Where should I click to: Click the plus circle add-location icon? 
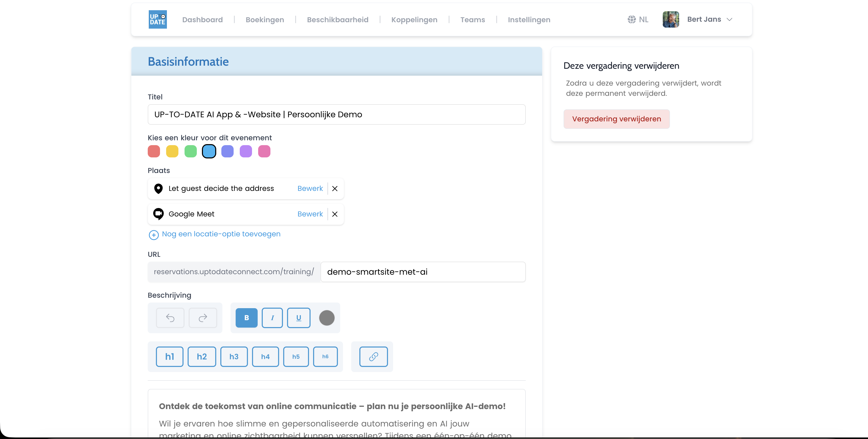(x=154, y=235)
